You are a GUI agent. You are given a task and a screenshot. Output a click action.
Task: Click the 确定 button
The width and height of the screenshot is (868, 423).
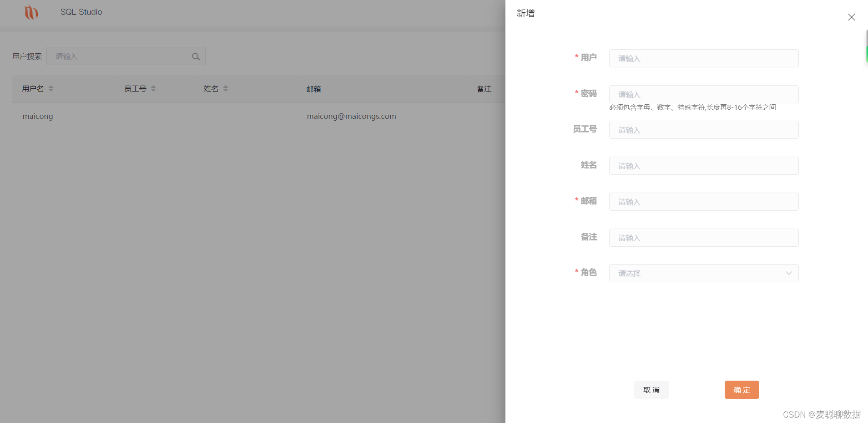point(742,390)
